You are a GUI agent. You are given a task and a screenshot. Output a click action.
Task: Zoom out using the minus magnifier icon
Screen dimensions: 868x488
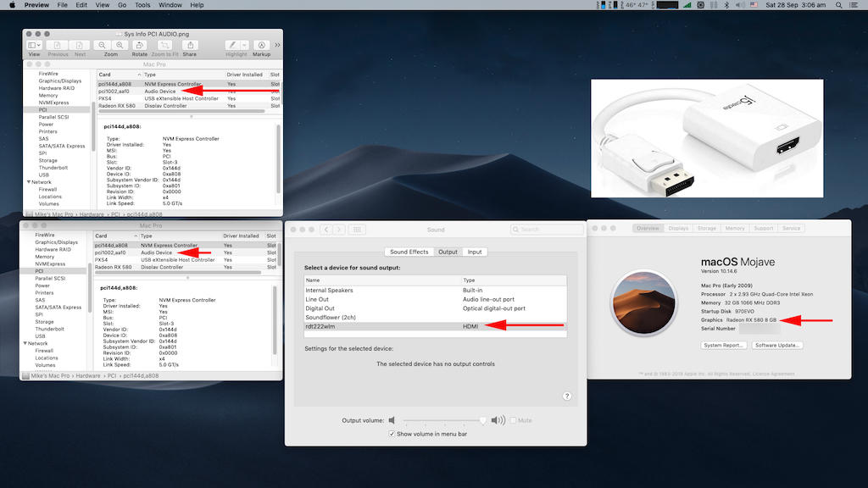[102, 46]
